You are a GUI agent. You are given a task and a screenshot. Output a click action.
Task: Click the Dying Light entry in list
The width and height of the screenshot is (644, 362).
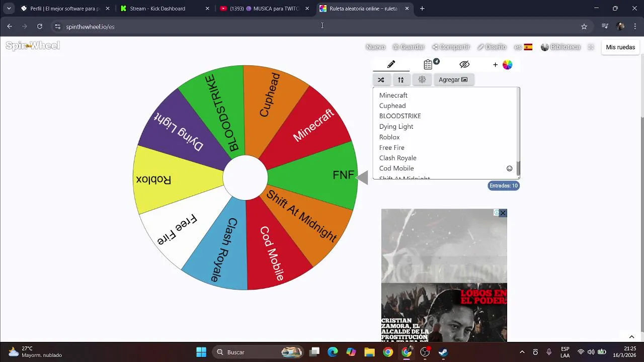396,126
